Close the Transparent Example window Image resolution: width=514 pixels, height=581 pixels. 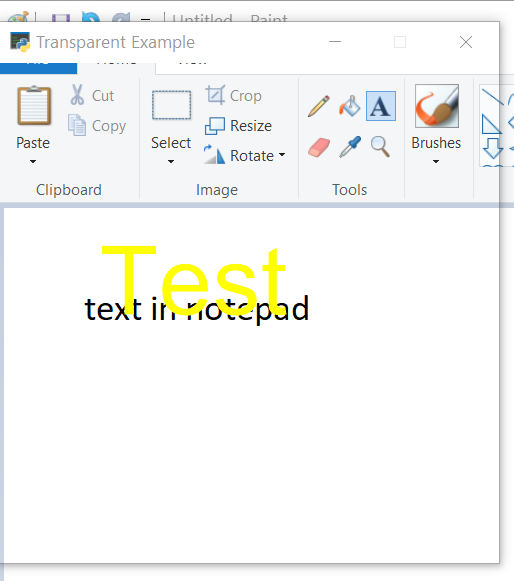pos(466,42)
